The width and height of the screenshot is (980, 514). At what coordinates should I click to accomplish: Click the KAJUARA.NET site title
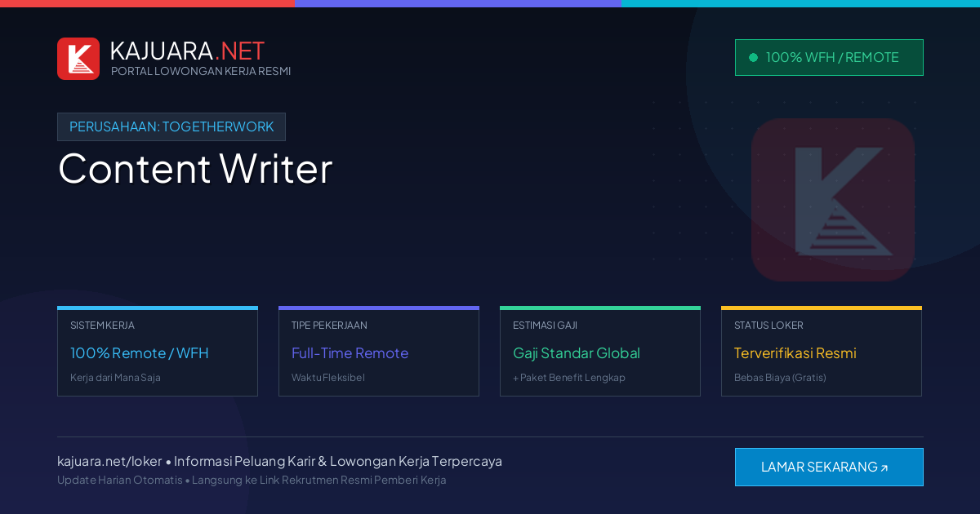pyautogui.click(x=187, y=51)
